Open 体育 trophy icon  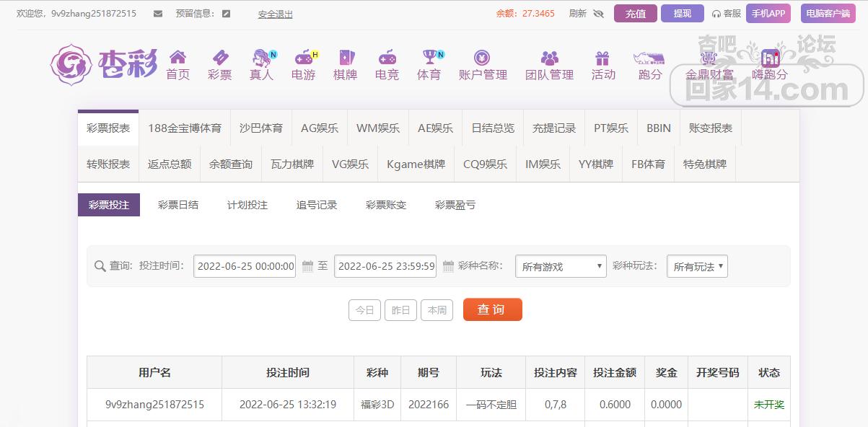pos(430,57)
